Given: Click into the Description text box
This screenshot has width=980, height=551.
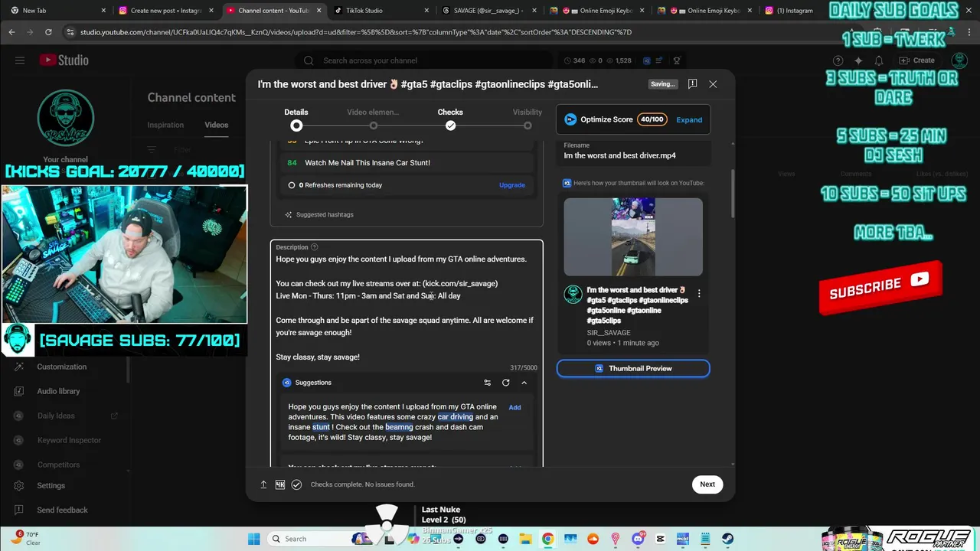Looking at the screenshot, I should click(x=407, y=308).
